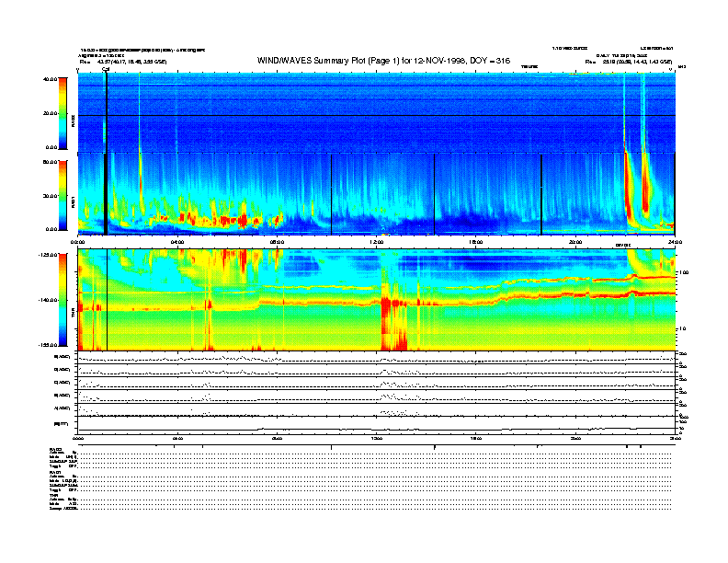Click the 60.00 tick on RAD1 color scale
Screen dimensions: 728x563
coord(50,162)
